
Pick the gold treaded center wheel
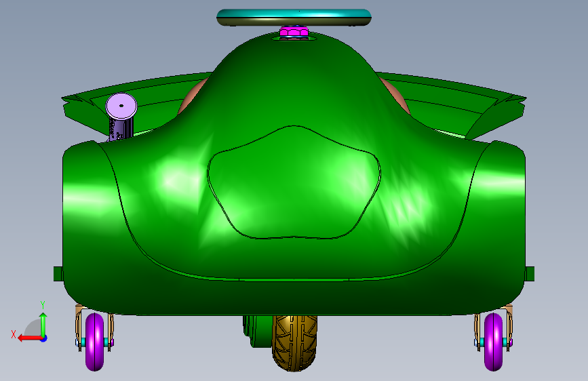[295, 343]
